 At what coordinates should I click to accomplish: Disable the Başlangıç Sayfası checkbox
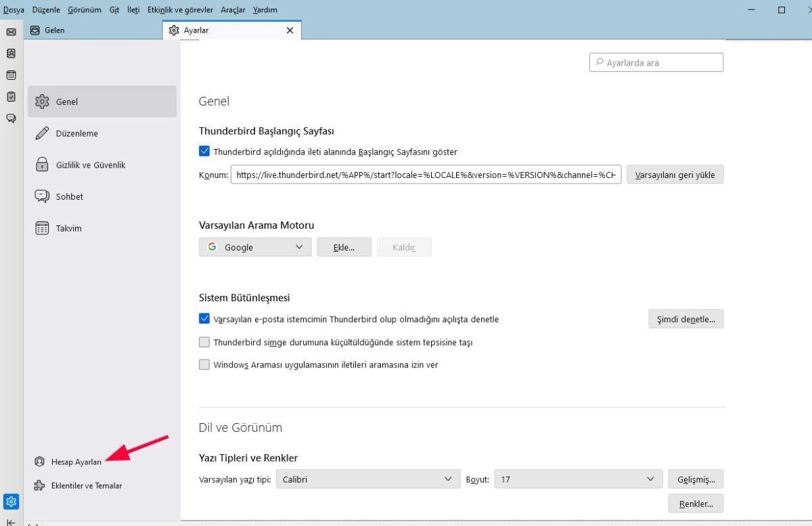point(204,151)
